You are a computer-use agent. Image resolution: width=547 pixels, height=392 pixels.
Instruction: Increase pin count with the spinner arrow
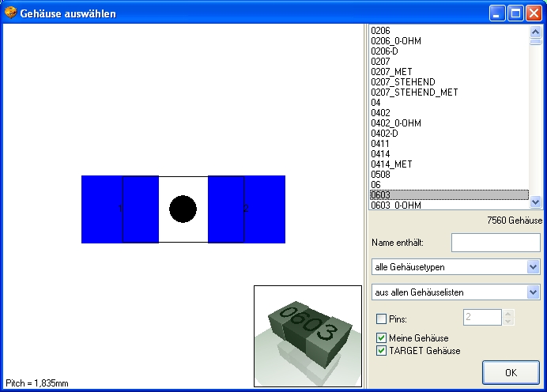point(509,314)
